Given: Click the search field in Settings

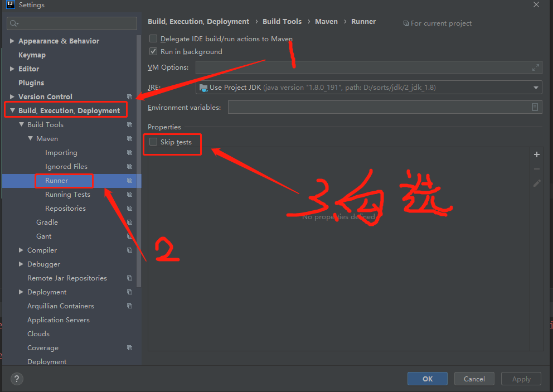Looking at the screenshot, I should tap(71, 23).
